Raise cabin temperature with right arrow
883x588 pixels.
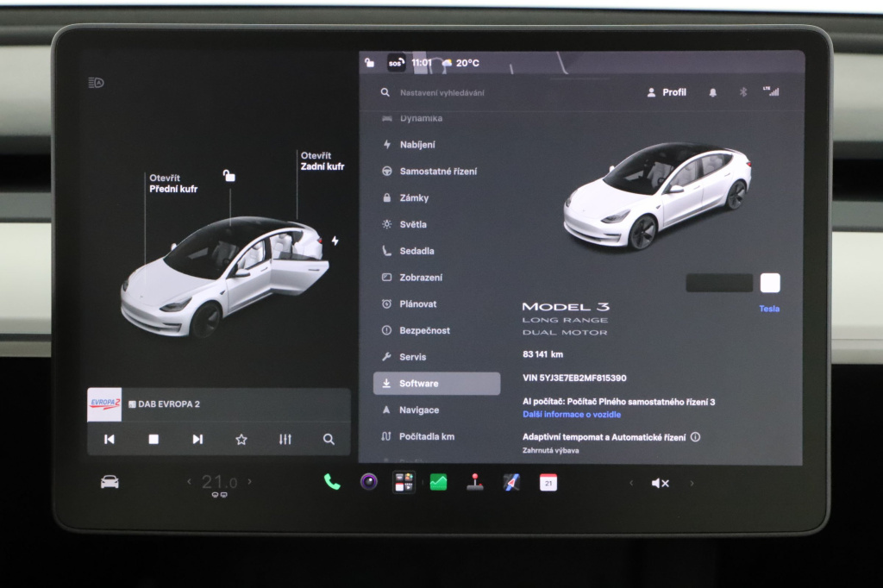pyautogui.click(x=249, y=481)
